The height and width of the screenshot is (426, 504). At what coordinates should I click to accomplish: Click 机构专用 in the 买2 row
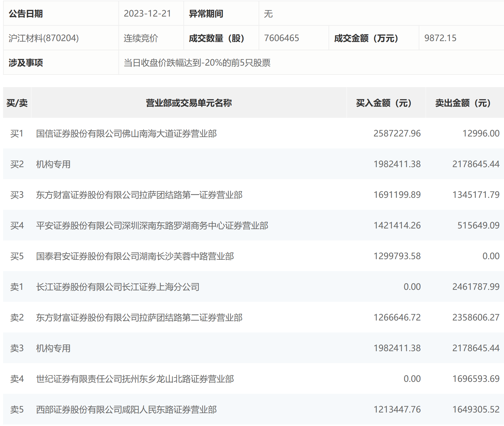[53, 164]
